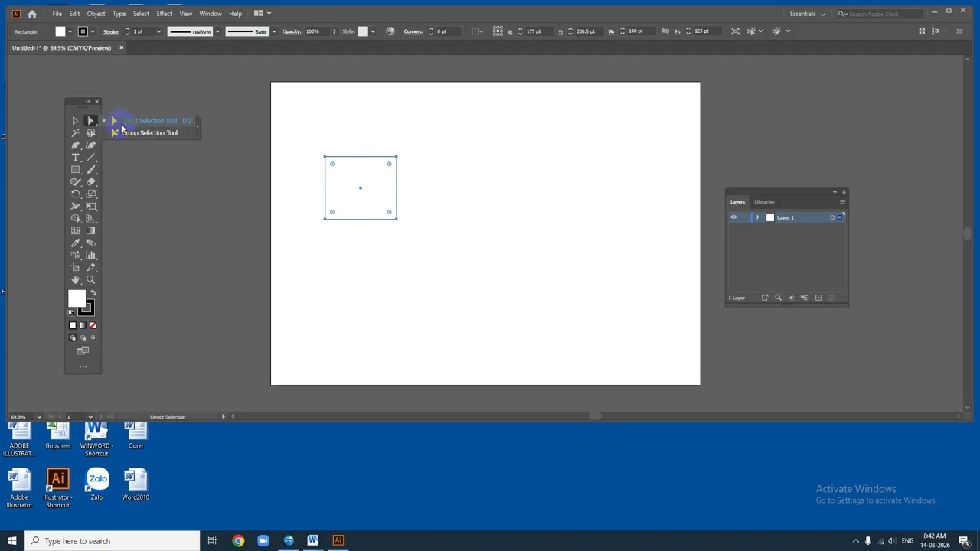Click Opacity label link
The width and height of the screenshot is (980, 551).
pyautogui.click(x=291, y=31)
